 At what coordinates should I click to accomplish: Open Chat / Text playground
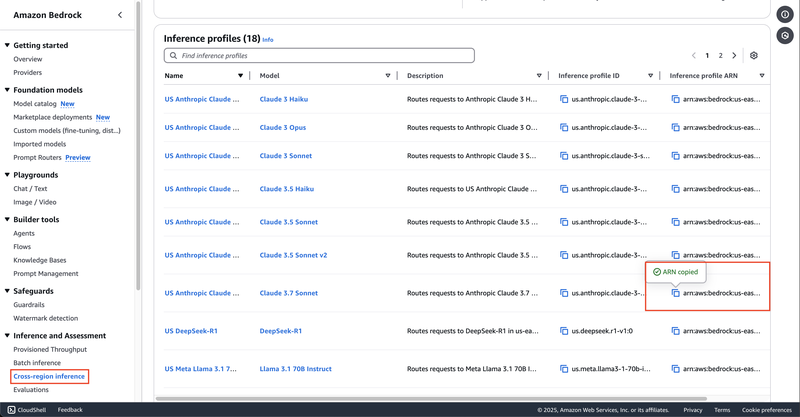click(x=30, y=188)
